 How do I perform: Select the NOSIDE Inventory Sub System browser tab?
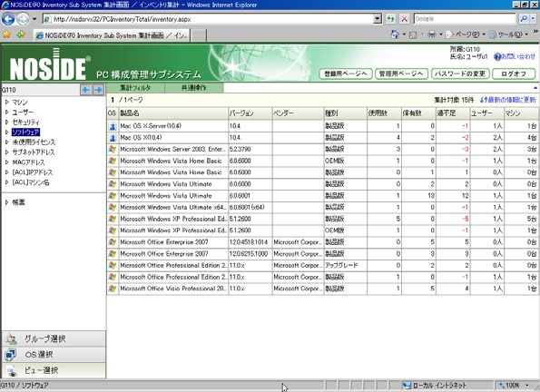coord(112,35)
